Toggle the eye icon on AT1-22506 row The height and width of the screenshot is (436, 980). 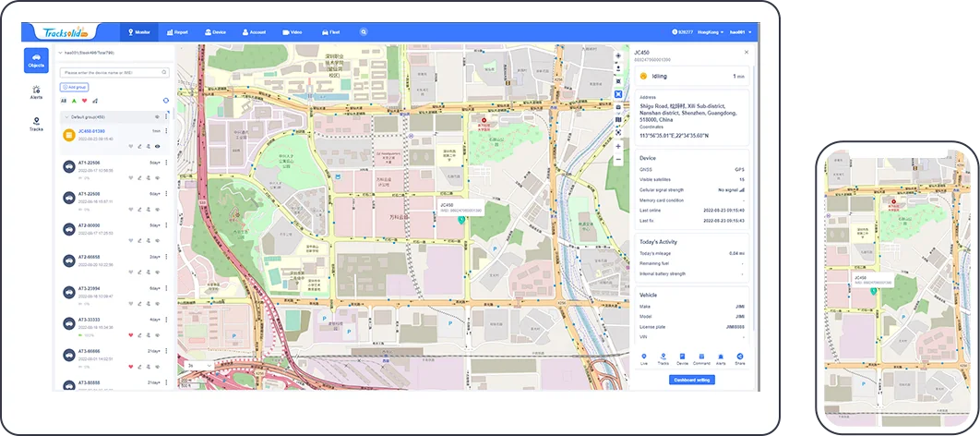(158, 178)
